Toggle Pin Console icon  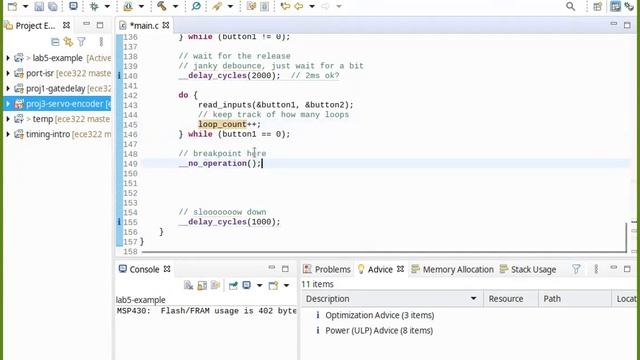(x=233, y=285)
